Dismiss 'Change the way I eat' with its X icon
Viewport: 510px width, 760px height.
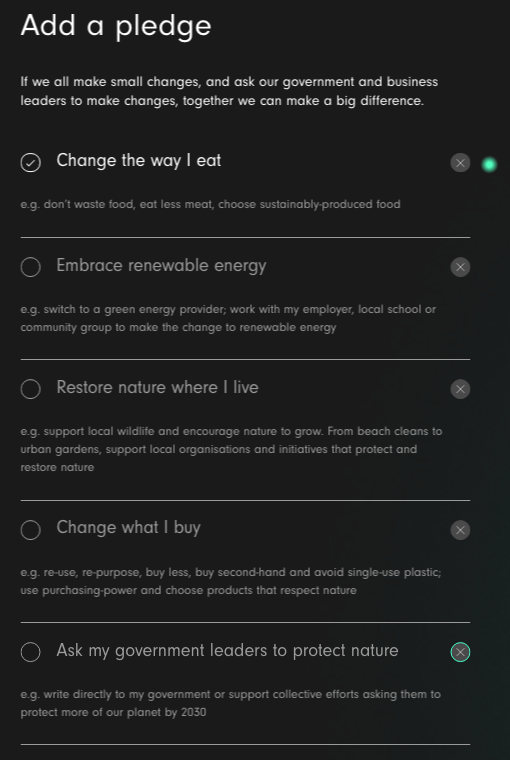[x=460, y=163]
